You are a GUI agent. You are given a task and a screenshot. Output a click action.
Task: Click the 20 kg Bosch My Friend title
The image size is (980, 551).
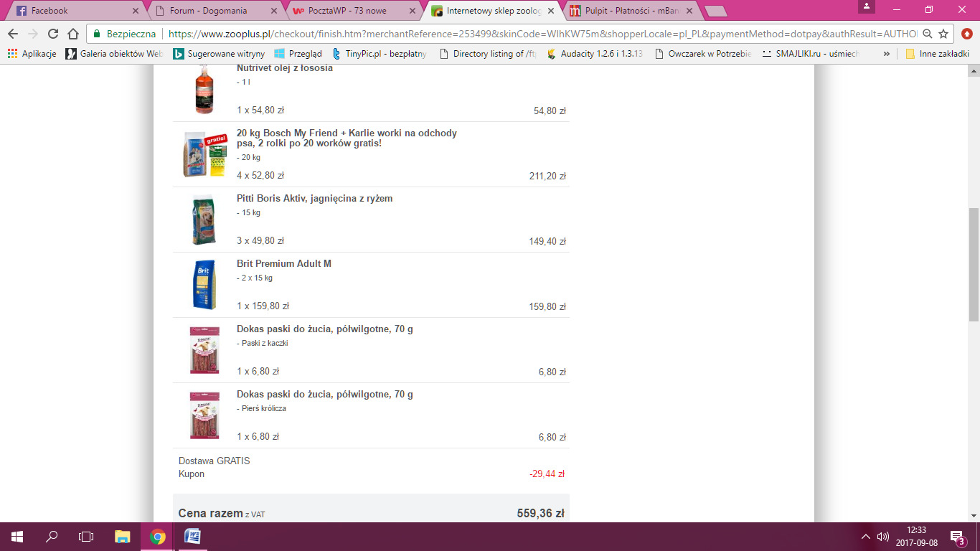(x=347, y=138)
